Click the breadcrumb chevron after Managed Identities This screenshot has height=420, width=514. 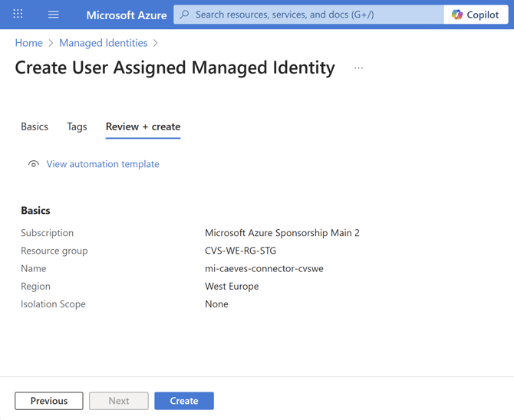coord(156,44)
